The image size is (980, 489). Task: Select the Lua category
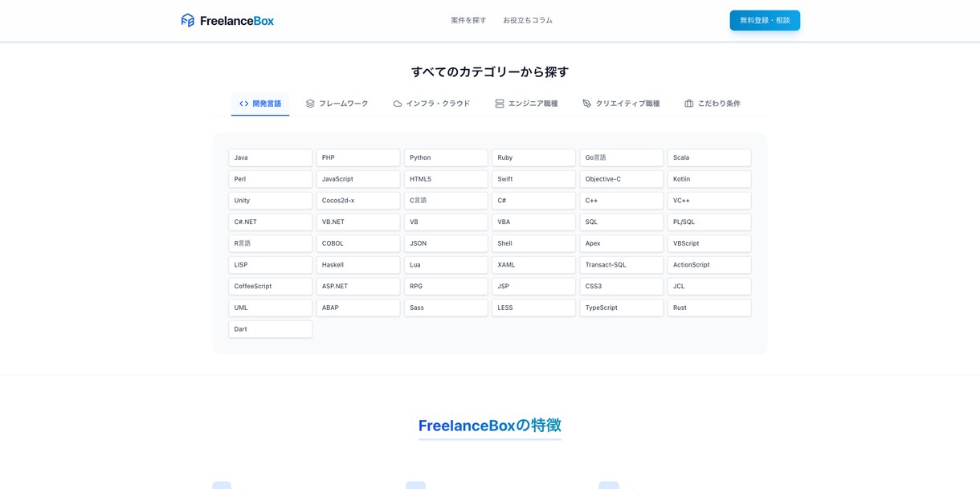tap(446, 265)
